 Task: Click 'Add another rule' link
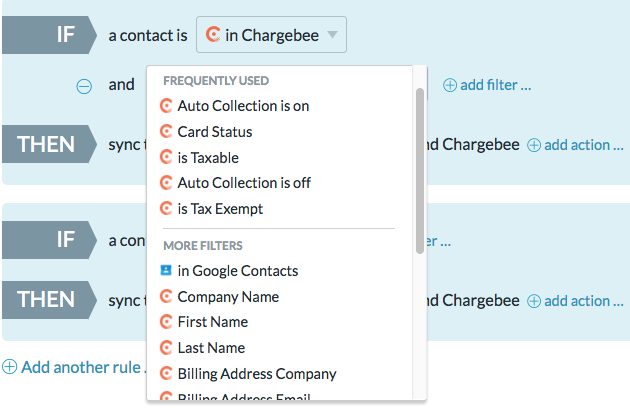(x=83, y=367)
